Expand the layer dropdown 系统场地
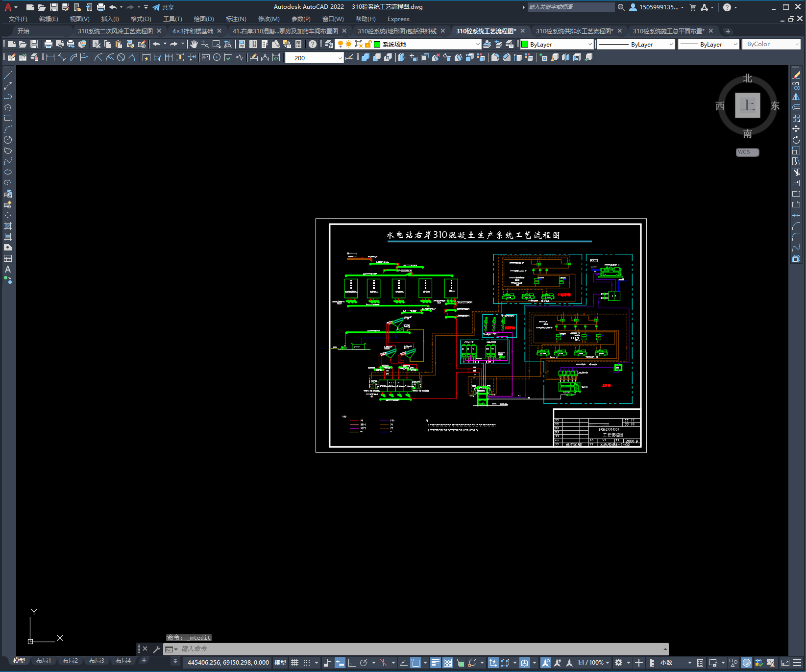The height and width of the screenshot is (672, 806). [478, 44]
